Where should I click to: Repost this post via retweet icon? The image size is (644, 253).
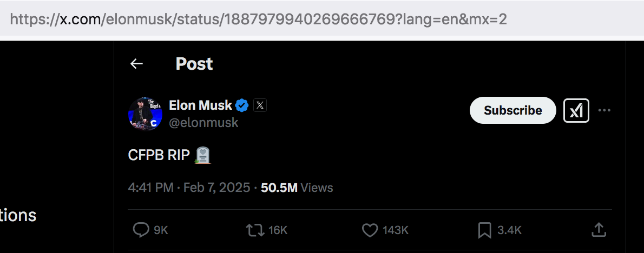[x=255, y=230]
